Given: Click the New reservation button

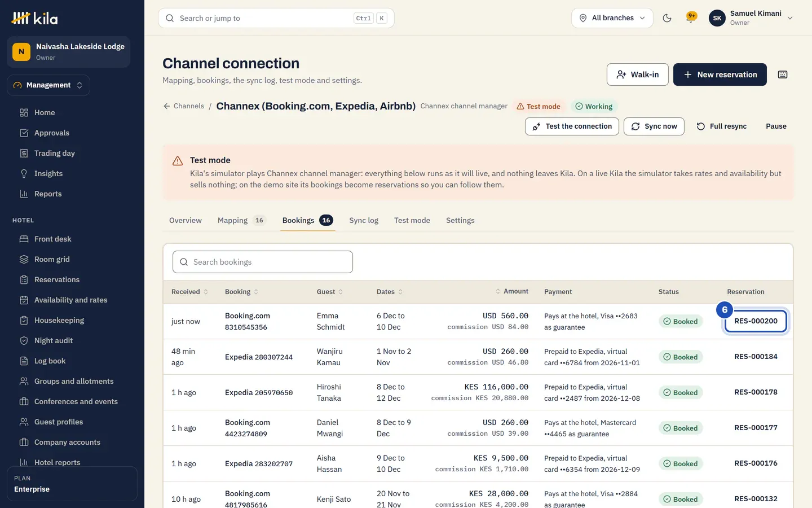Looking at the screenshot, I should (x=720, y=75).
